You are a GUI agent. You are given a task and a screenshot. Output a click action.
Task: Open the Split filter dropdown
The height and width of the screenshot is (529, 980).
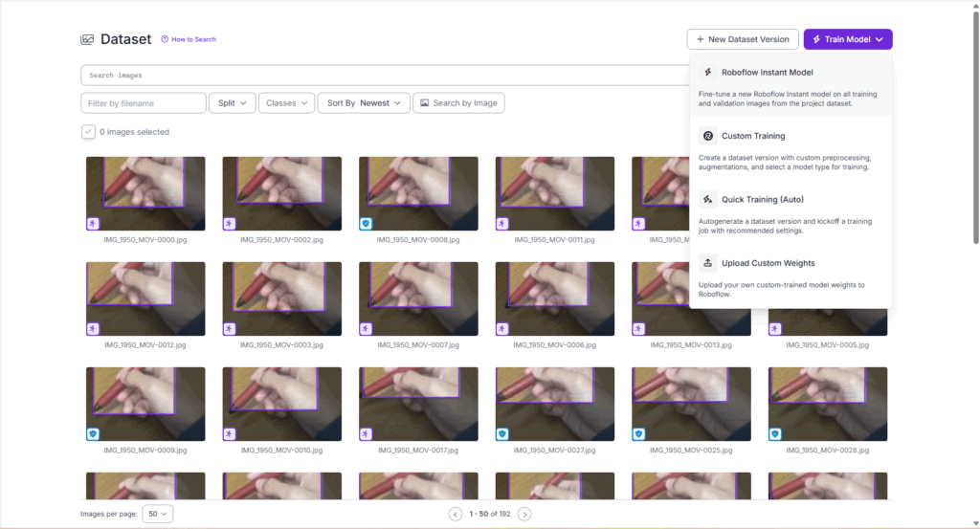click(x=233, y=103)
